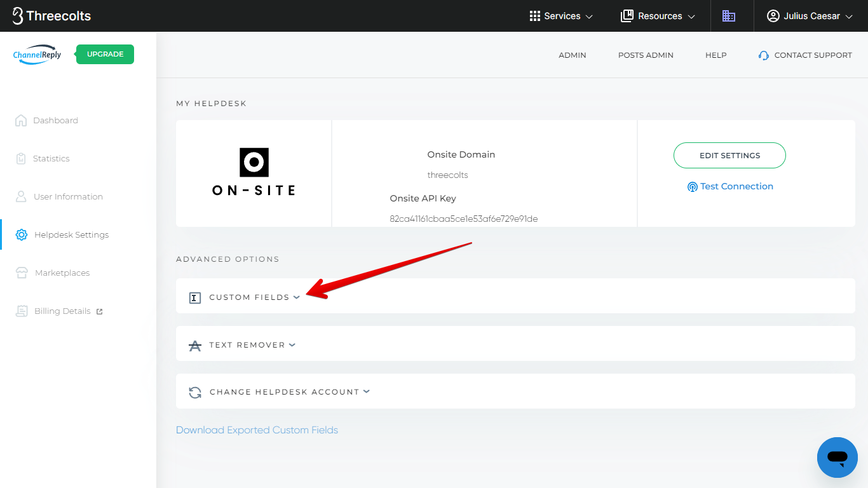Click the Change Helpdesk Account refresh icon
The width and height of the screenshot is (868, 488).
[195, 393]
